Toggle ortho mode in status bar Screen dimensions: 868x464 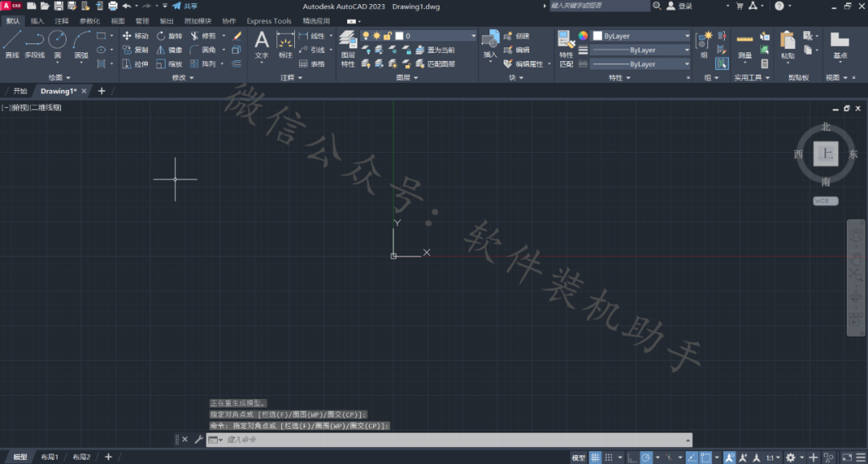pyautogui.click(x=633, y=458)
